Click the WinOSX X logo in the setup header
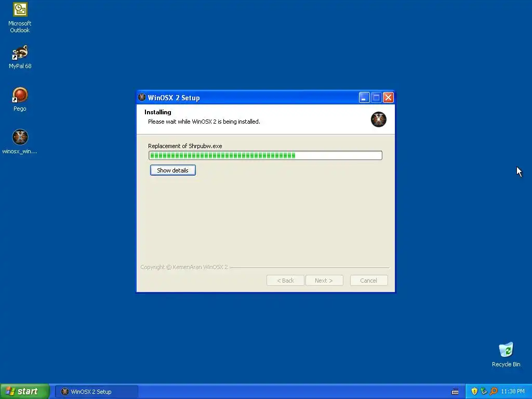This screenshot has height=399, width=532. (378, 119)
